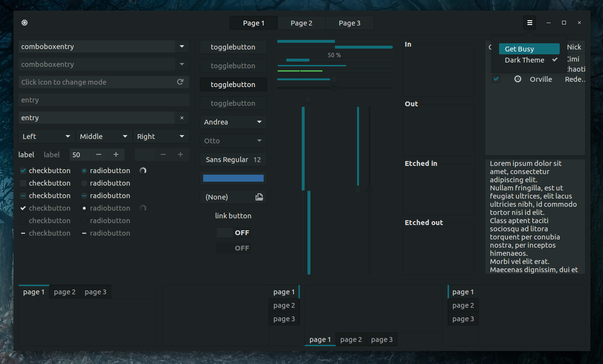Uncheck the first checkbutton
603x364 pixels.
pyautogui.click(x=22, y=170)
